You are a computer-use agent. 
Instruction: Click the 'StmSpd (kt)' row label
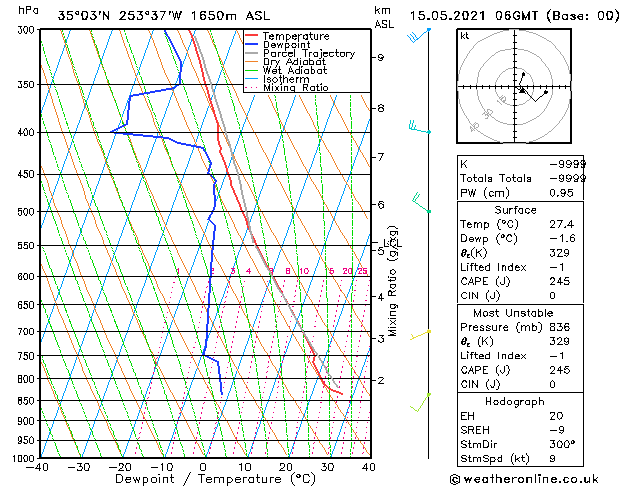495,459
